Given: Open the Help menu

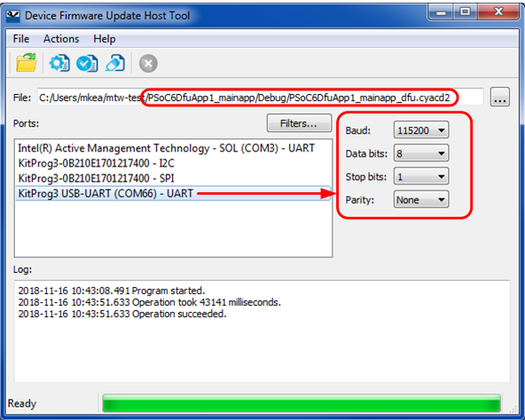Looking at the screenshot, I should click(105, 39).
